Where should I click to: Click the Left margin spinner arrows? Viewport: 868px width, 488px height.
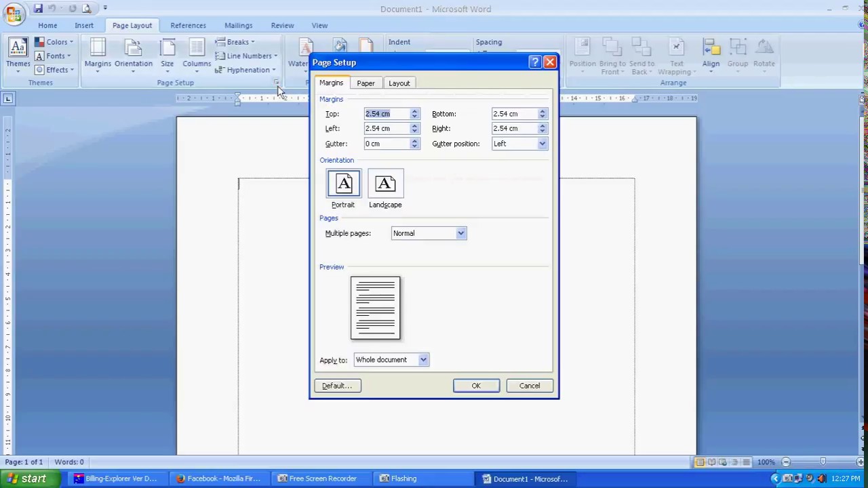pos(414,129)
